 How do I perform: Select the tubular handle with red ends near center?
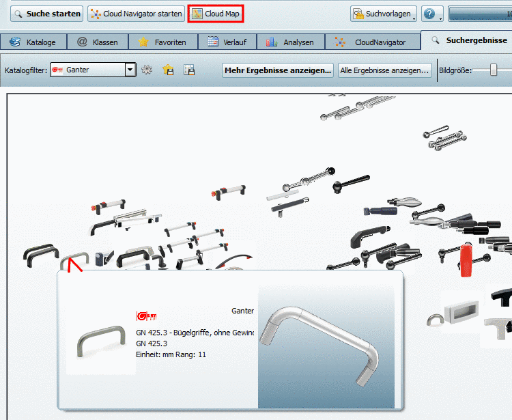click(228, 191)
